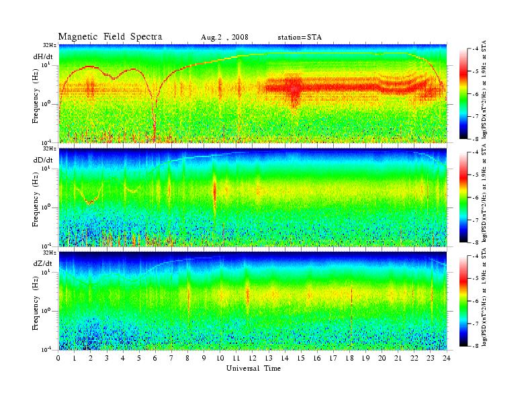This screenshot has width=532, height=411.
Task: Click the '32Hz' label above dH/dt axis
Action: [x=50, y=45]
